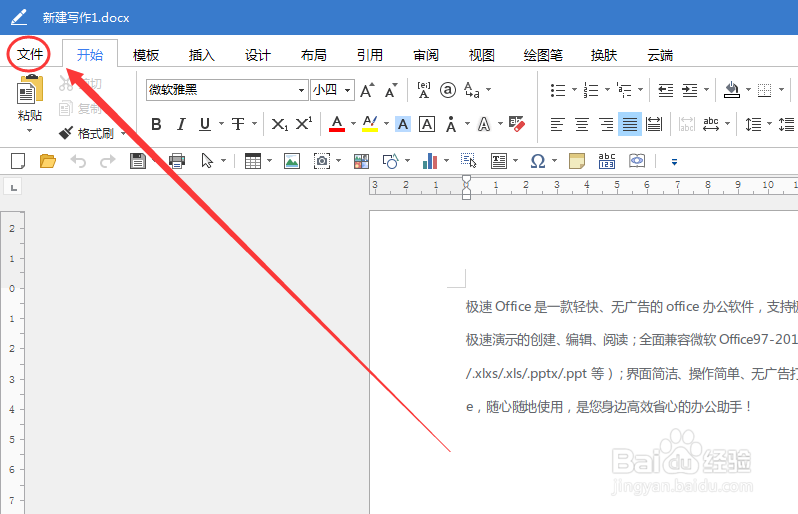Click the bullet list icon
The width and height of the screenshot is (798, 514).
[x=558, y=90]
